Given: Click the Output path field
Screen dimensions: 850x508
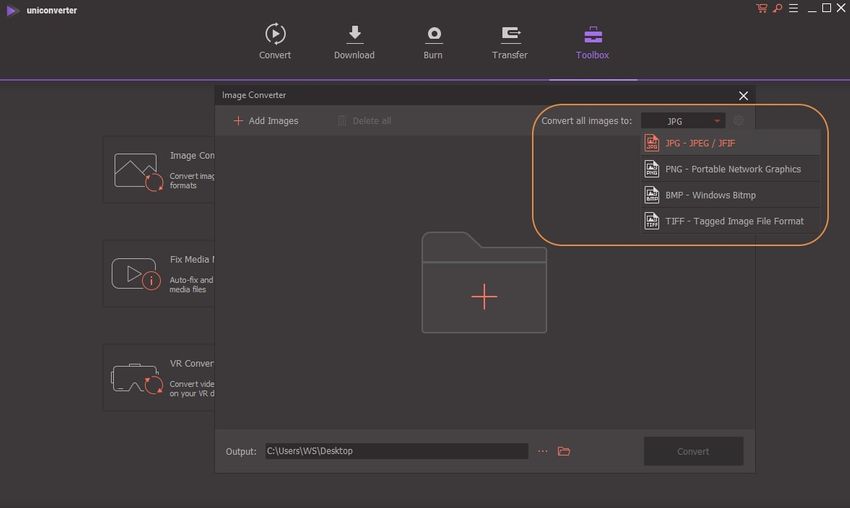Looking at the screenshot, I should pos(396,451).
